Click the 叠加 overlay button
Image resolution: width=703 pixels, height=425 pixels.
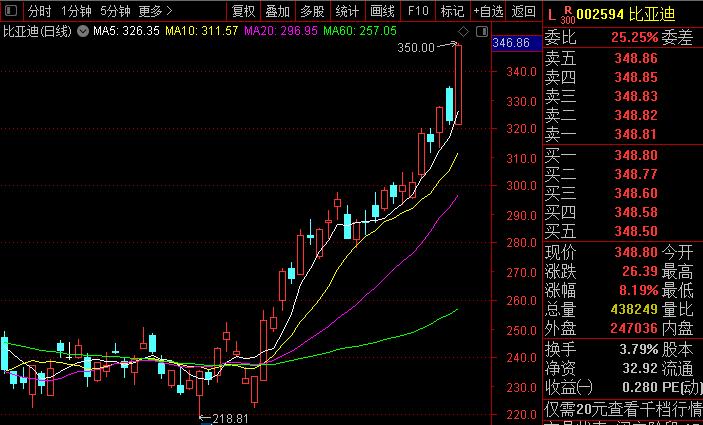coord(278,11)
